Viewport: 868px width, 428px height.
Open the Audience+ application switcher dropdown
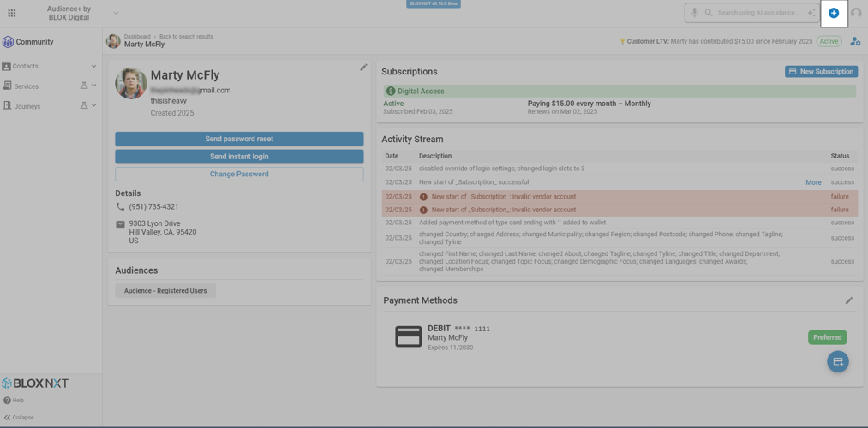click(x=116, y=13)
